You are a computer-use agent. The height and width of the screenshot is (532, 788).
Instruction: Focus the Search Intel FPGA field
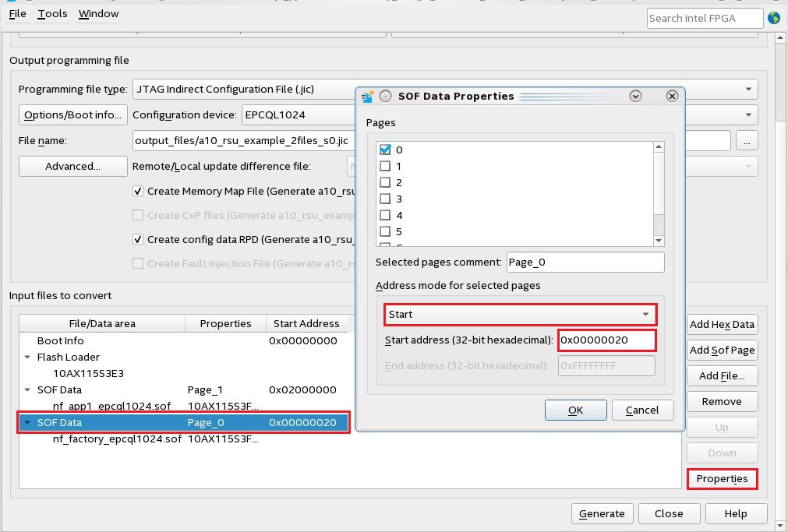point(705,18)
